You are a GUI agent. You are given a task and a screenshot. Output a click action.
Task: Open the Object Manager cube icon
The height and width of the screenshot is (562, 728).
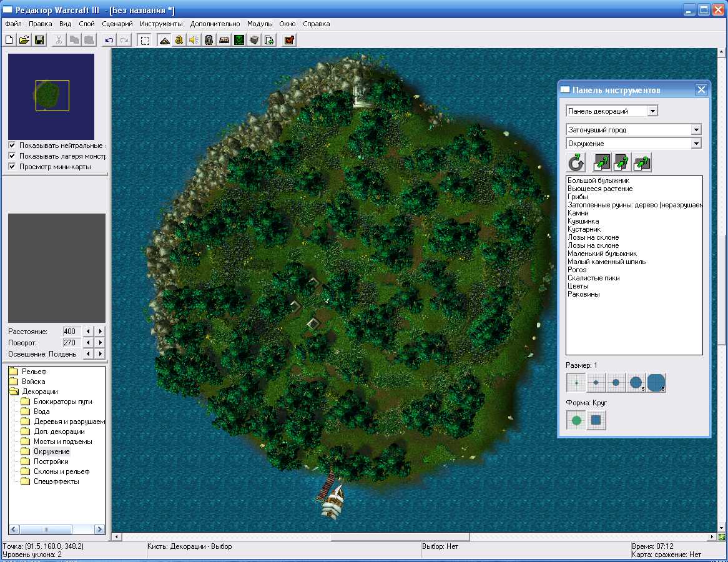(254, 41)
